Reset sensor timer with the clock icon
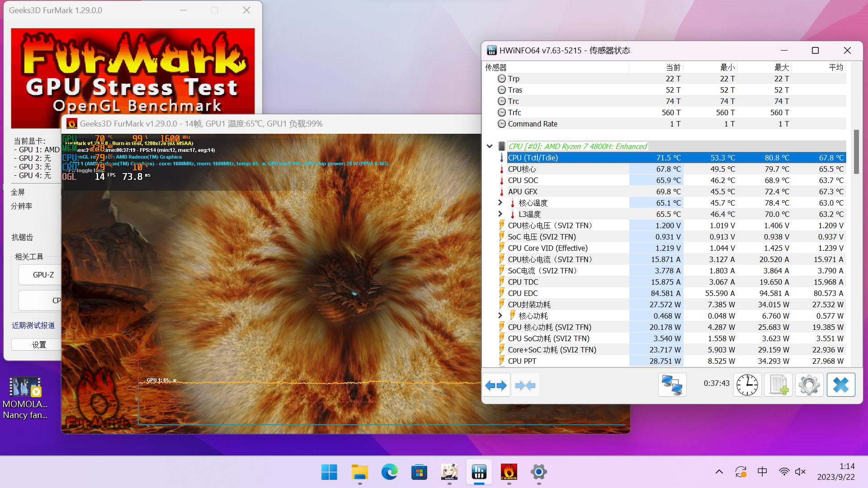The width and height of the screenshot is (868, 488). click(747, 385)
